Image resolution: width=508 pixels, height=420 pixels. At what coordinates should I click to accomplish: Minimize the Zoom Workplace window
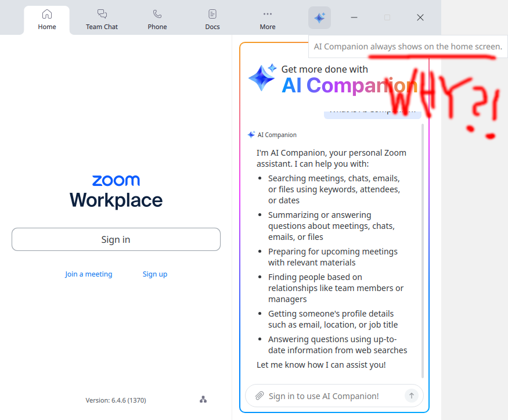pos(354,17)
